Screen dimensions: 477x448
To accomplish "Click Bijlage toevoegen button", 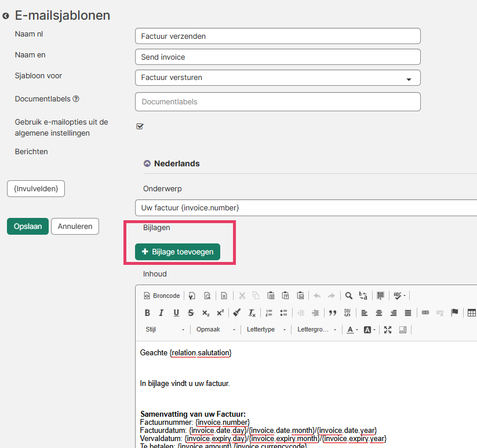I will tap(177, 252).
